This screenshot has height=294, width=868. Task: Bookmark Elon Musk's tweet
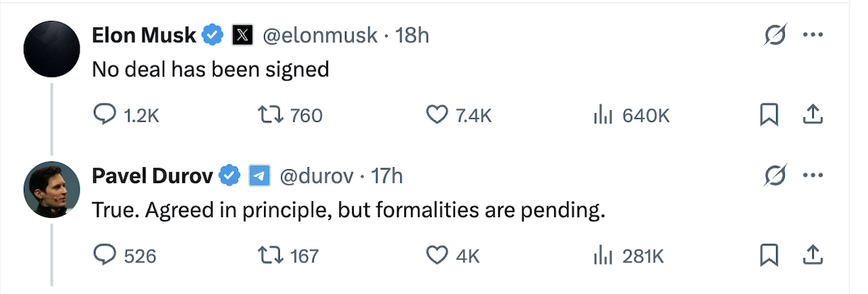click(x=770, y=115)
